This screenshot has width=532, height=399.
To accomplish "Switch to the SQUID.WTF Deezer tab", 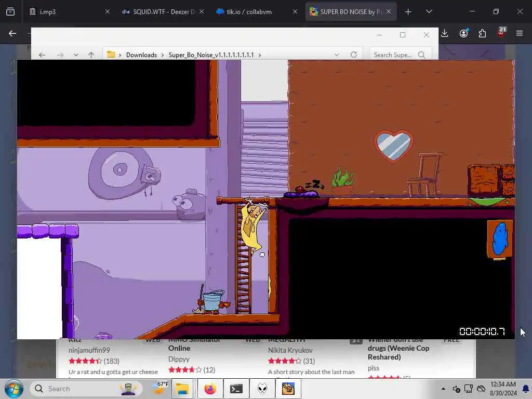I will (x=163, y=12).
